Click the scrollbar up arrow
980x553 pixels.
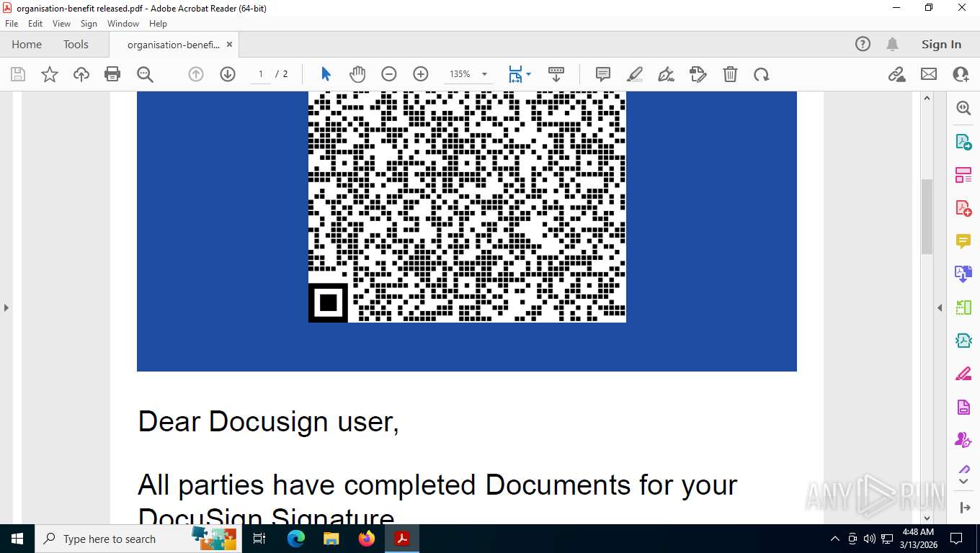coord(927,98)
